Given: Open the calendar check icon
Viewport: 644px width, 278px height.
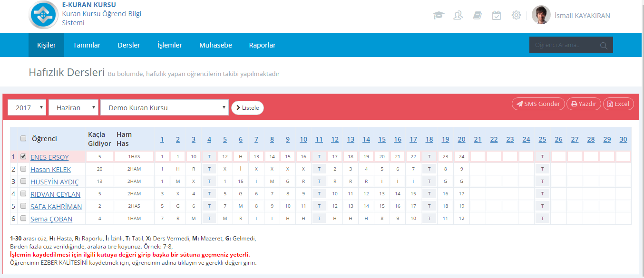Looking at the screenshot, I should pyautogui.click(x=497, y=16).
